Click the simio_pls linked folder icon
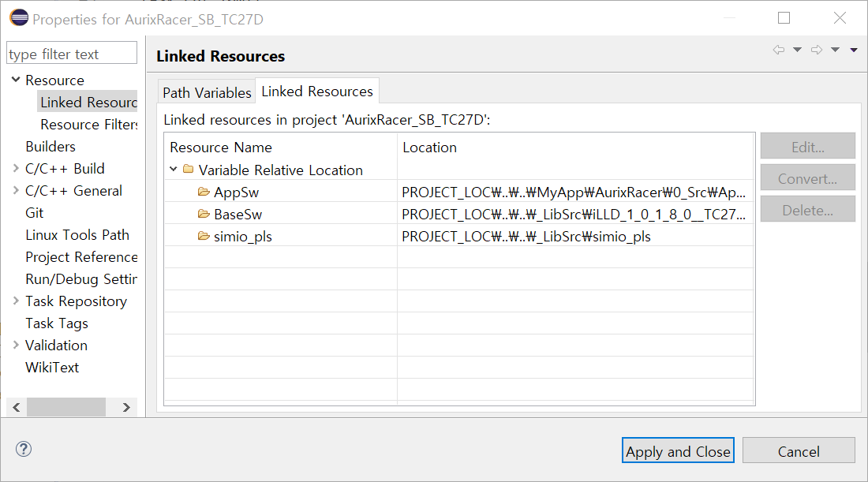Viewport: 868px width, 482px height. point(204,236)
